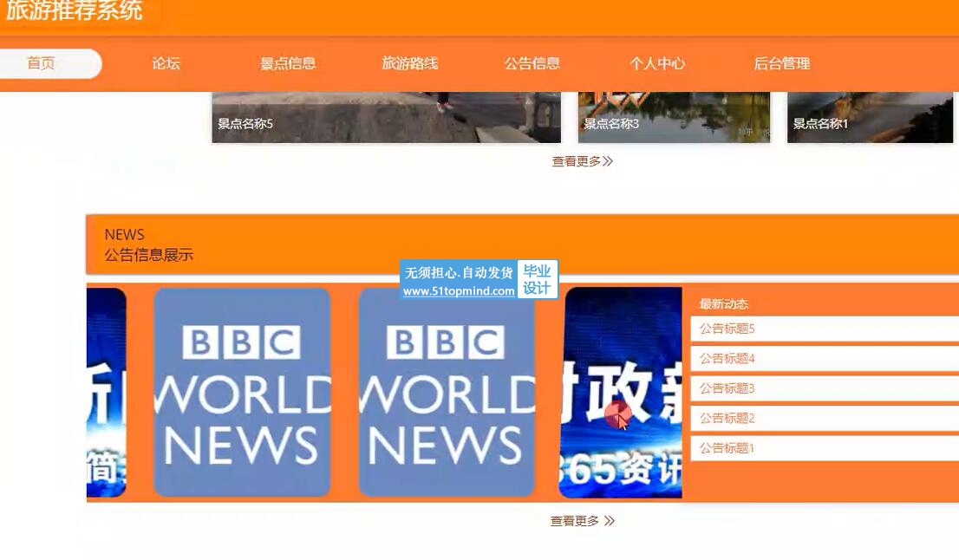Open announcement 公告标题1
The width and height of the screenshot is (959, 560).
825,449
